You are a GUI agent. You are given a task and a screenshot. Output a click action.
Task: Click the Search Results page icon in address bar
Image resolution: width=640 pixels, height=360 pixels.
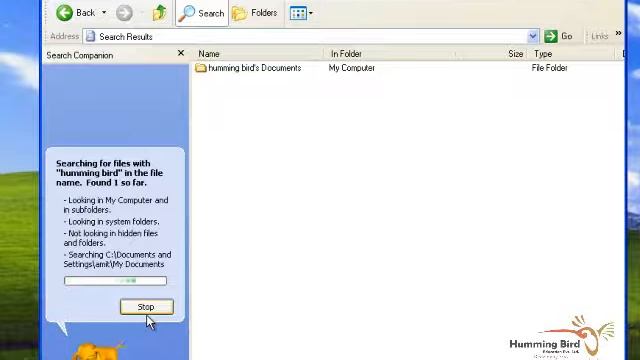click(91, 36)
